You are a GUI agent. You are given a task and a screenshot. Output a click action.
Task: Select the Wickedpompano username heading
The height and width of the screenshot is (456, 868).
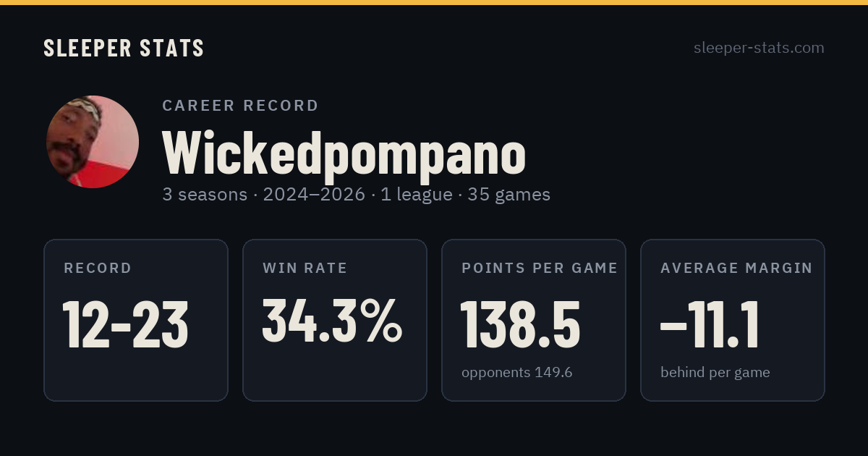coord(344,153)
